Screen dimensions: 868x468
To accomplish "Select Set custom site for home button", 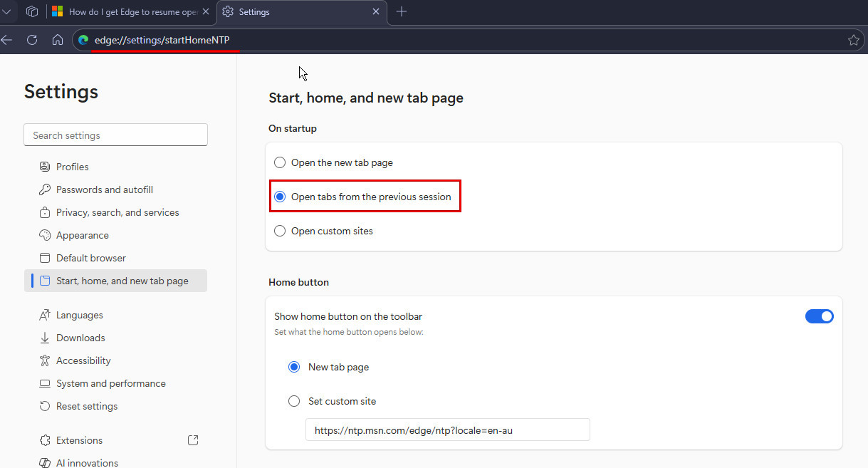I will pyautogui.click(x=294, y=401).
